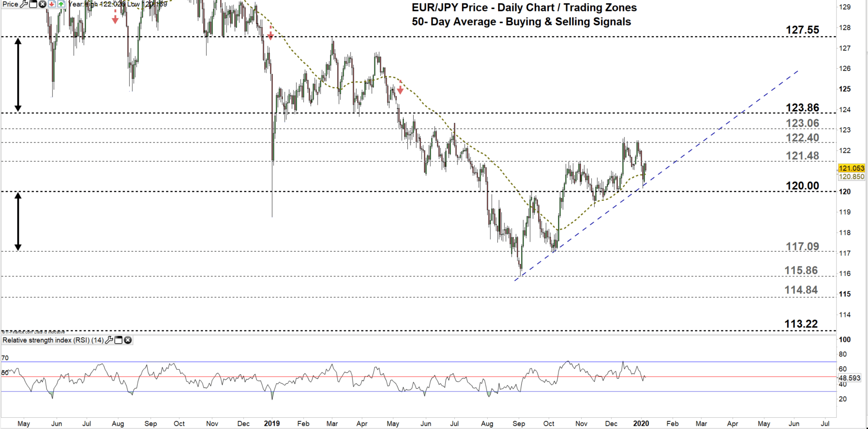Click the 127.55 resistance level label
The height and width of the screenshot is (429, 868).
coord(803,30)
